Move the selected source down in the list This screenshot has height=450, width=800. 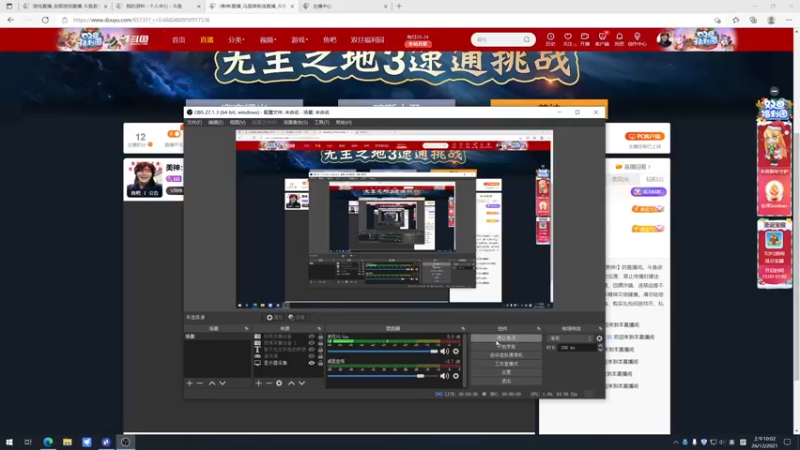pos(302,383)
